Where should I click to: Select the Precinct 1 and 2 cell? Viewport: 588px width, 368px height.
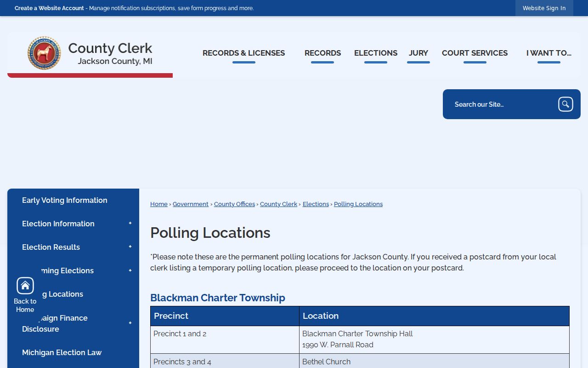tap(225, 339)
